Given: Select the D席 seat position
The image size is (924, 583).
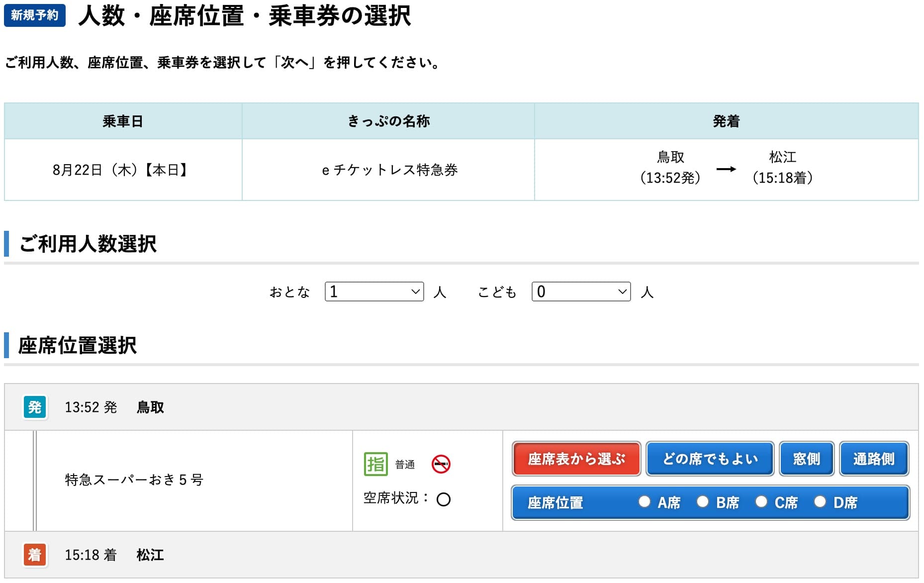Looking at the screenshot, I should click(820, 501).
